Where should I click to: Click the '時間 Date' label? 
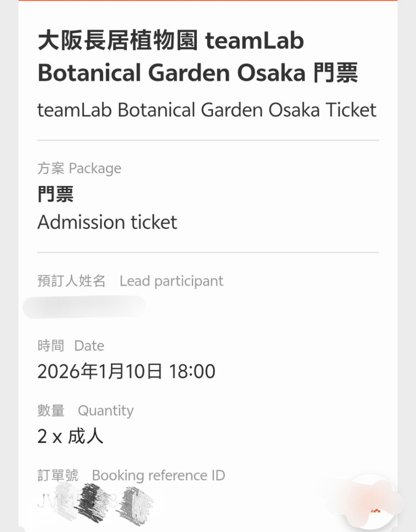point(71,346)
